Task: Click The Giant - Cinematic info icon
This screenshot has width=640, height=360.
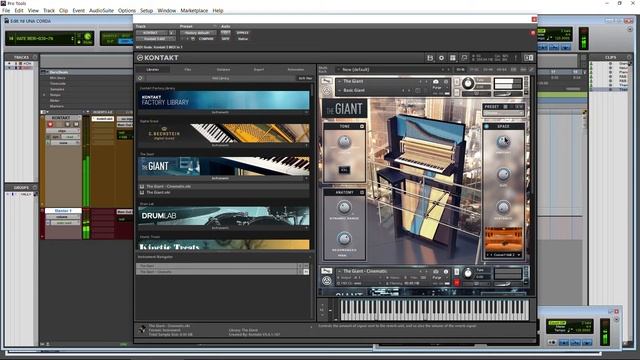Action: 446,271
